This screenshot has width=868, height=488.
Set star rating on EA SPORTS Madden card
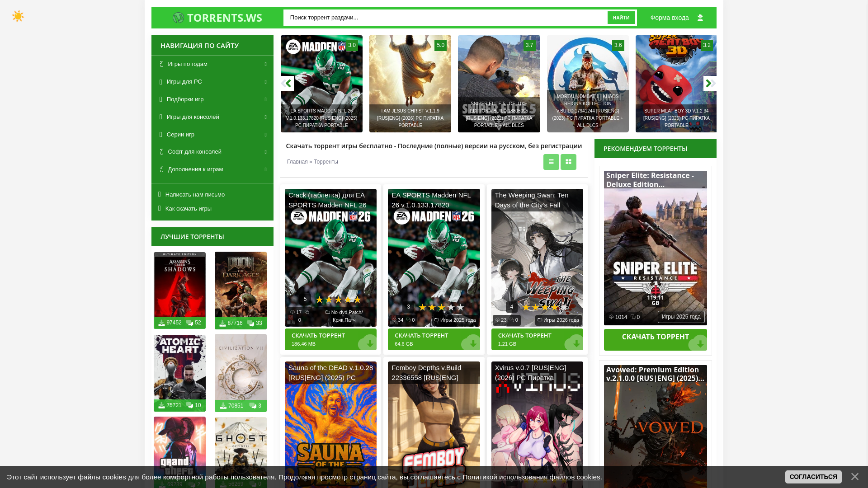(x=441, y=307)
